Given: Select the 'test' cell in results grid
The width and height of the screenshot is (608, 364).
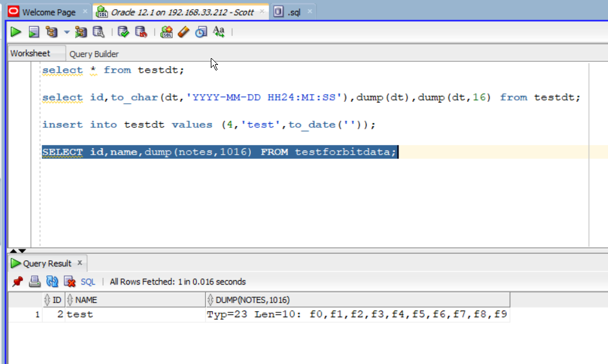Looking at the screenshot, I should coord(80,314).
